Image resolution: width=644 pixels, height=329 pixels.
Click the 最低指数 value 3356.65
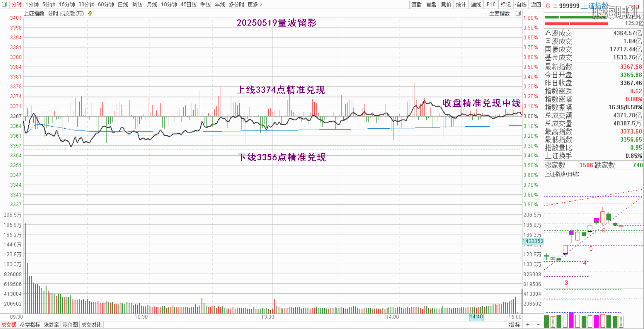point(631,140)
